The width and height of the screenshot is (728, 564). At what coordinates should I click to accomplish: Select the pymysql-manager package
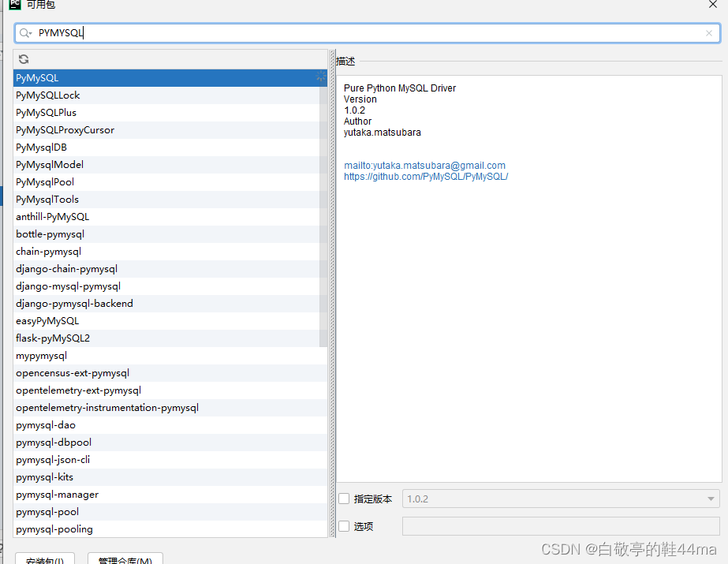click(170, 495)
